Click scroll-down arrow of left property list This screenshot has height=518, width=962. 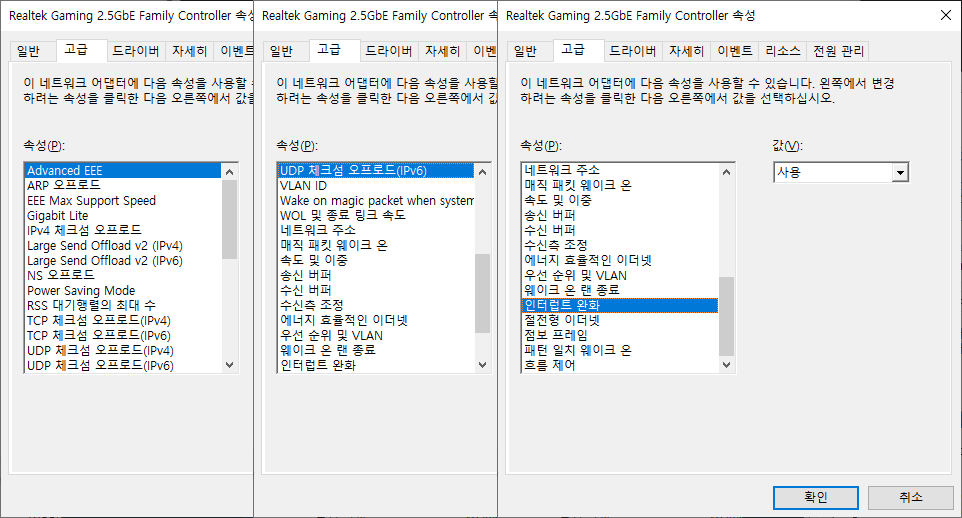coord(229,365)
